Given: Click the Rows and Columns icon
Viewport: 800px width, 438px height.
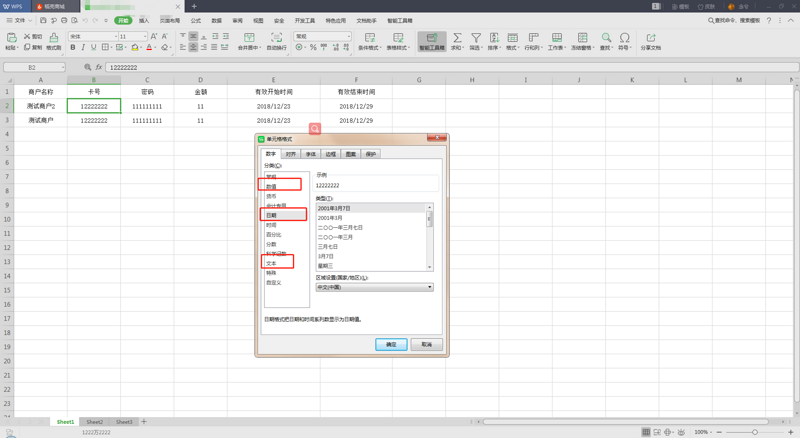Looking at the screenshot, I should [533, 38].
